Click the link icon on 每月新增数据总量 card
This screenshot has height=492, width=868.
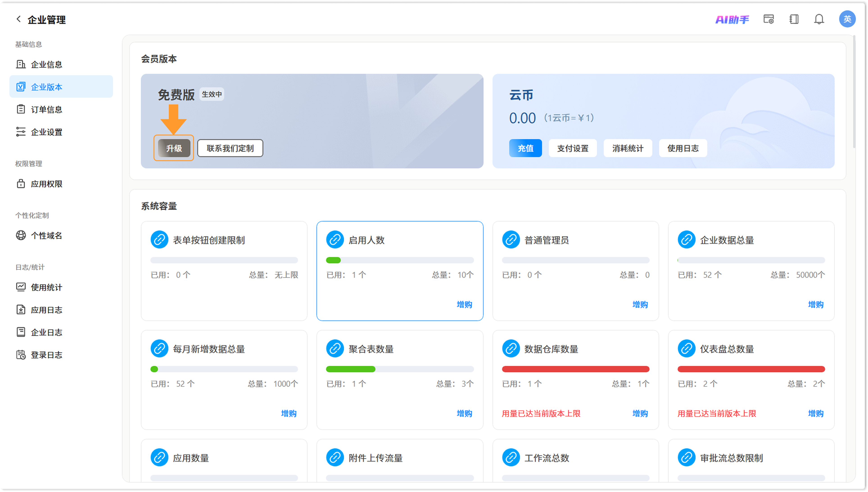tap(159, 349)
